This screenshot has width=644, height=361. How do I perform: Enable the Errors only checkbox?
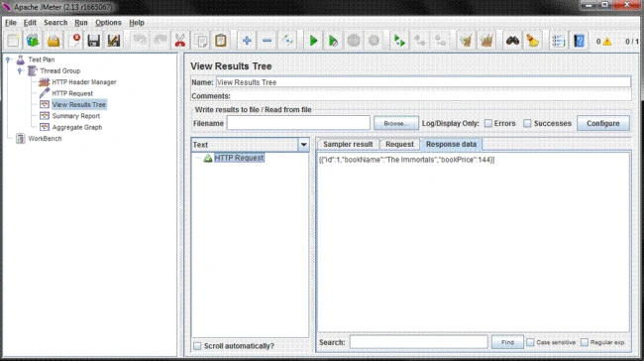pyautogui.click(x=487, y=123)
